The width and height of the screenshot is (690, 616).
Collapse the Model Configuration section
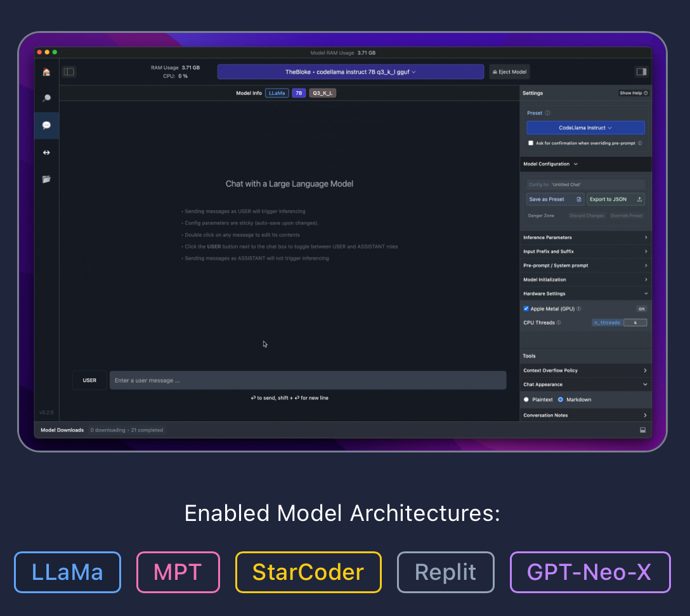[x=585, y=164]
